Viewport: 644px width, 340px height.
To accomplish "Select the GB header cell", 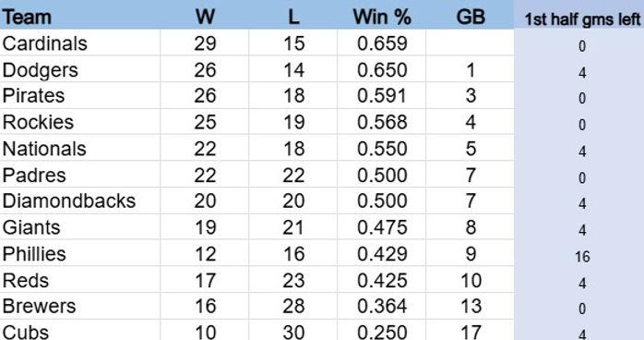I will coord(471,18).
